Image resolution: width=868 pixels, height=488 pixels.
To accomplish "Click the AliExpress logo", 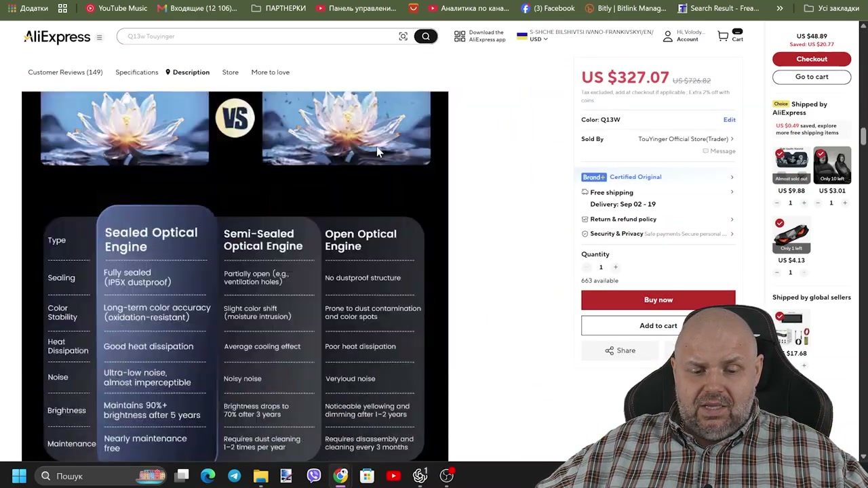I will point(57,37).
